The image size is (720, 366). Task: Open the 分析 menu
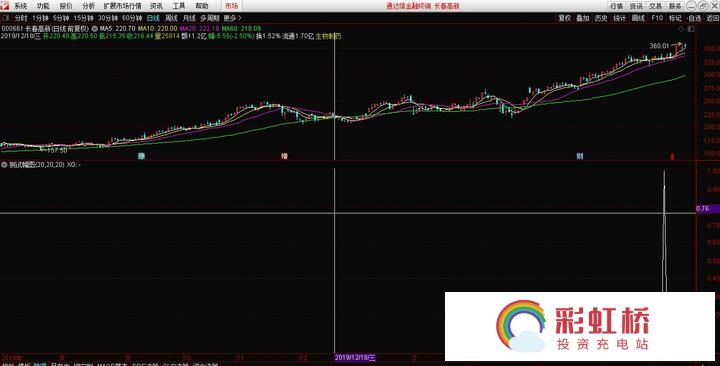point(89,6)
